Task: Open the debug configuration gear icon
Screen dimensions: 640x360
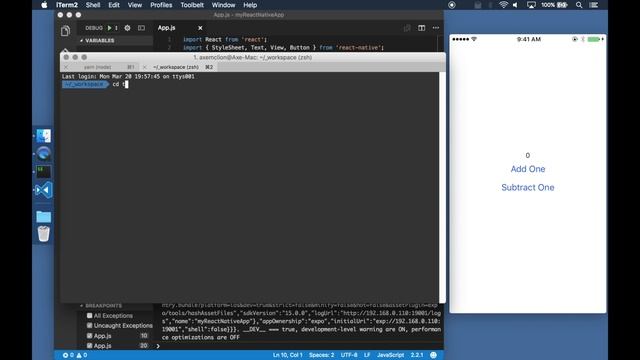Action: click(127, 28)
